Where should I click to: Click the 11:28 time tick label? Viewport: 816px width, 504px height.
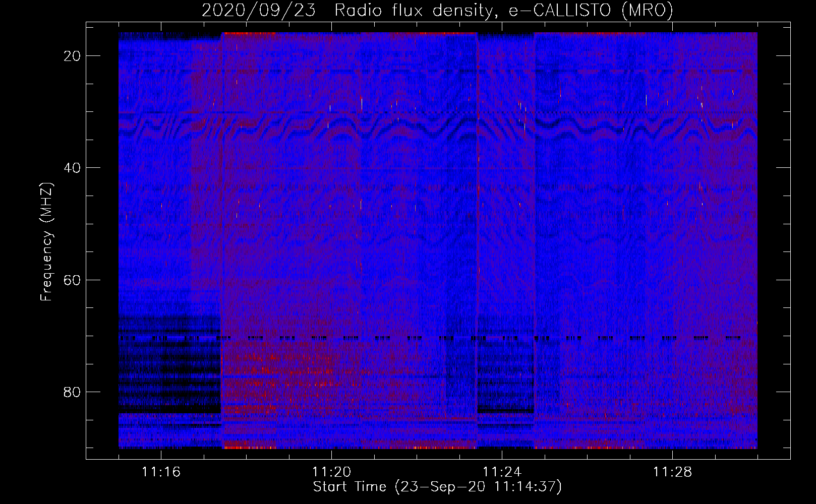click(x=672, y=472)
